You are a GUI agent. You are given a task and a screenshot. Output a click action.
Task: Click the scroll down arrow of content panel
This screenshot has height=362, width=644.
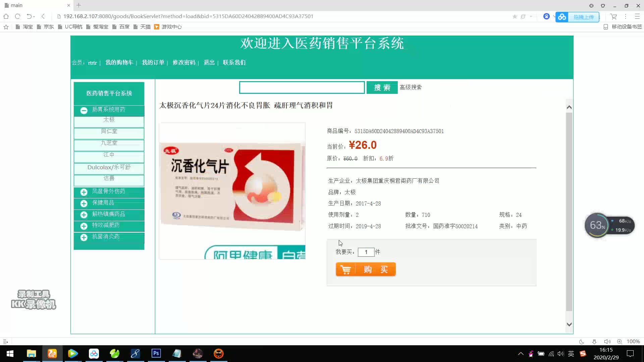pos(569,324)
